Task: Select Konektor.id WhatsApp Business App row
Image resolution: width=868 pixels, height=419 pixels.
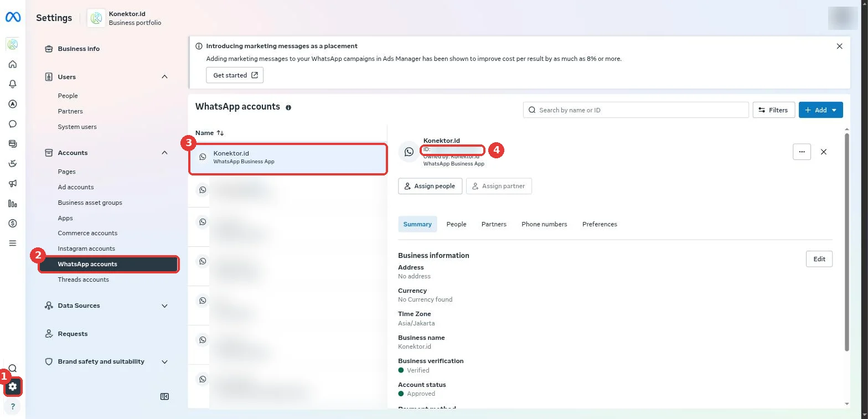Action: pos(288,159)
